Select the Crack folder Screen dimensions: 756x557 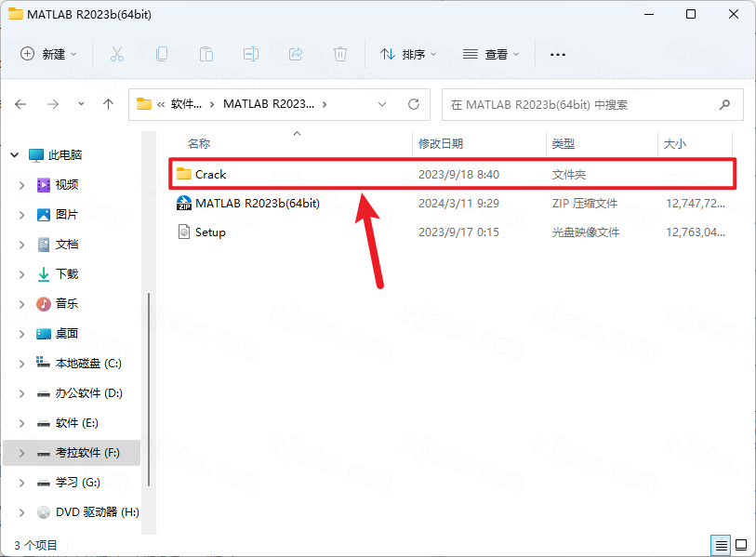(211, 175)
